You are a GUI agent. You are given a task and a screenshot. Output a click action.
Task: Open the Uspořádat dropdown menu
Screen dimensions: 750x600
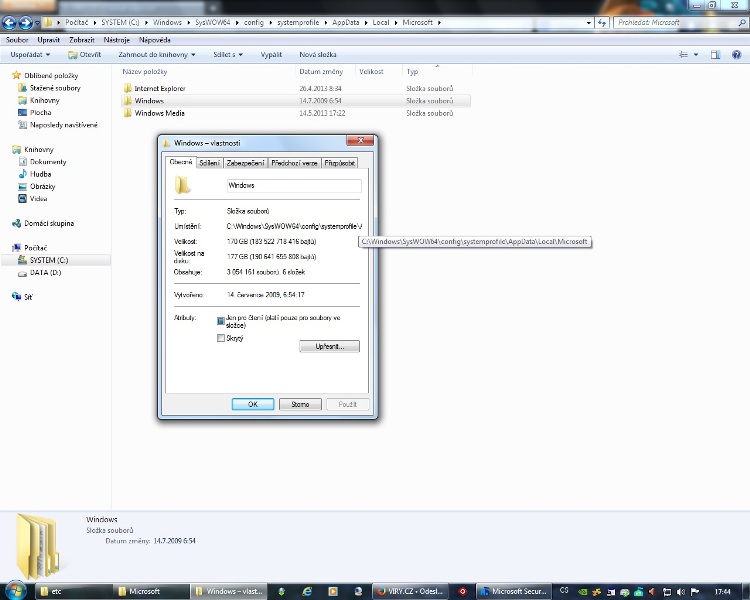tap(29, 54)
